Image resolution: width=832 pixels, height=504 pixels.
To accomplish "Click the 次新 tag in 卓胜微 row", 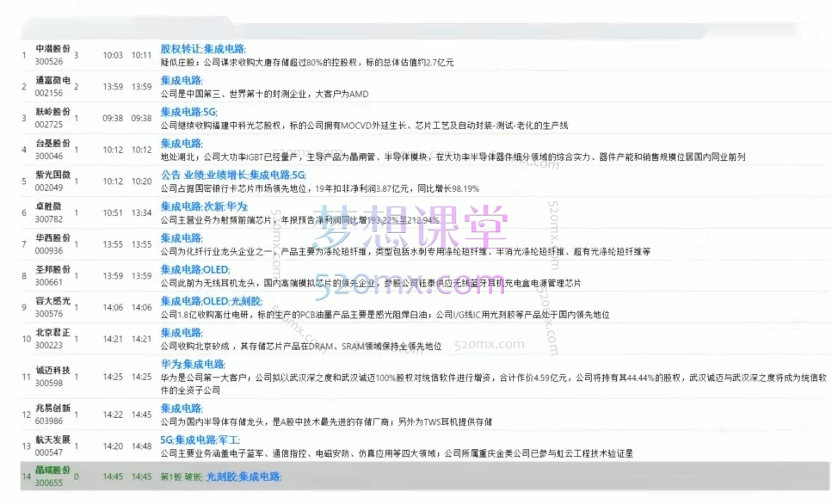I will pos(213,206).
